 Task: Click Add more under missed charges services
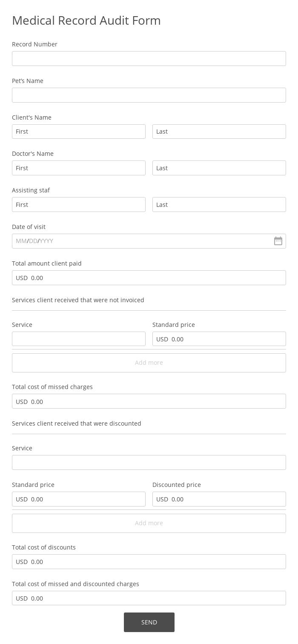pos(149,363)
